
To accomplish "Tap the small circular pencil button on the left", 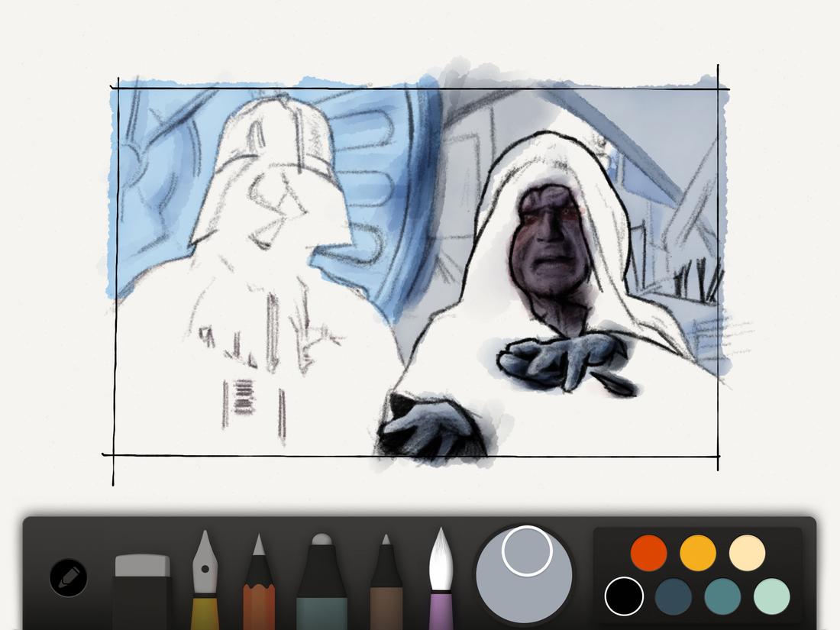I will 69,577.
